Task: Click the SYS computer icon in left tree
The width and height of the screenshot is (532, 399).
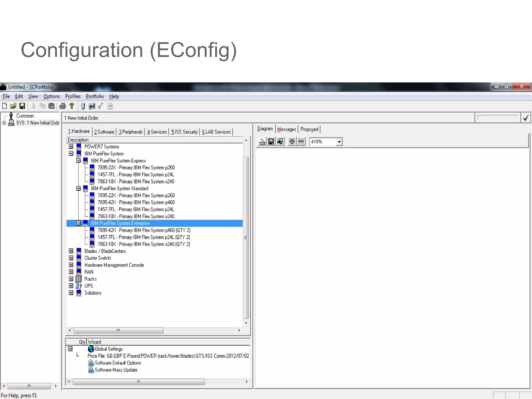Action: tap(11, 123)
